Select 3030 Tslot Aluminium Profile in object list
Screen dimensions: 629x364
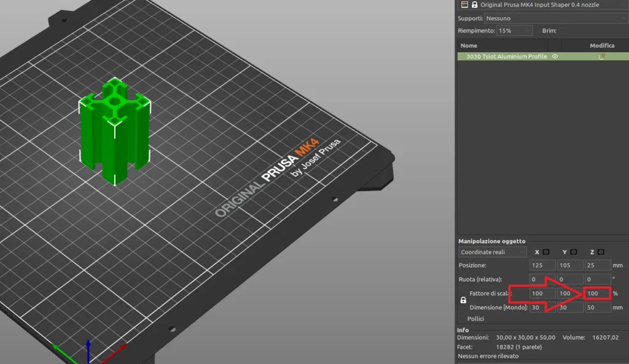click(506, 56)
